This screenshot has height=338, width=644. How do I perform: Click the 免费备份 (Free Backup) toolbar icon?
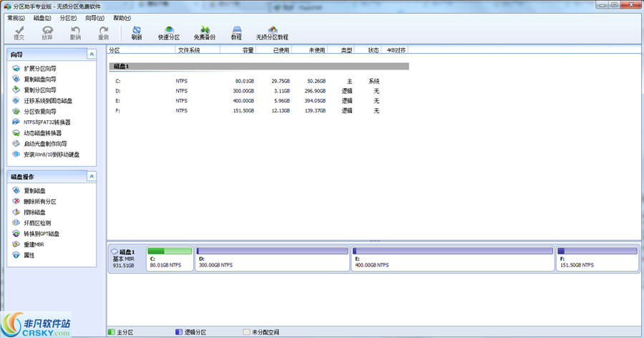click(x=204, y=32)
